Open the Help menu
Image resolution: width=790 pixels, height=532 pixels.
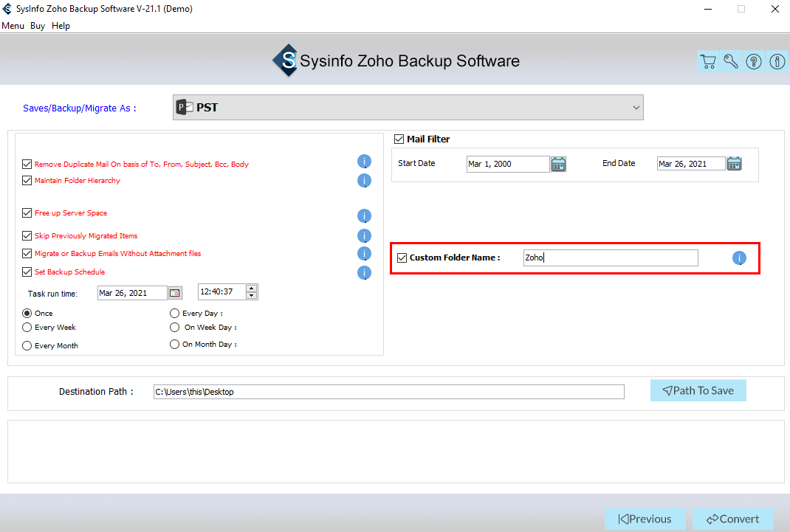(61, 26)
